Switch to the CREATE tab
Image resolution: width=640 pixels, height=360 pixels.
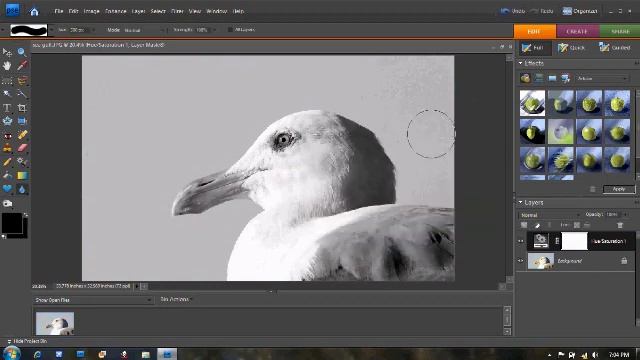point(577,31)
